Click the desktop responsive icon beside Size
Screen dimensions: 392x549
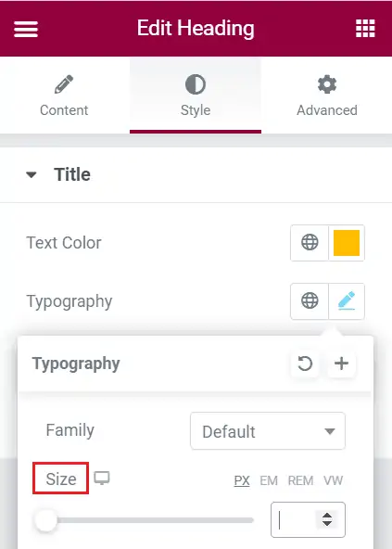pyautogui.click(x=102, y=479)
